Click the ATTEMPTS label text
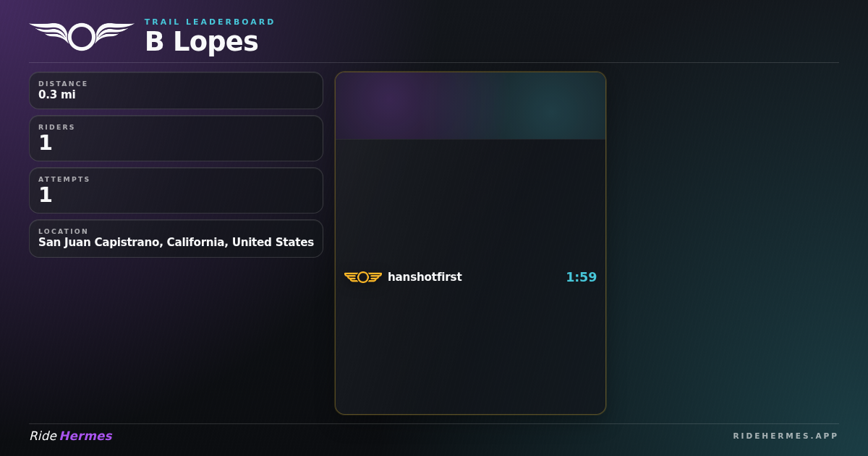The width and height of the screenshot is (868, 456). pyautogui.click(x=64, y=180)
